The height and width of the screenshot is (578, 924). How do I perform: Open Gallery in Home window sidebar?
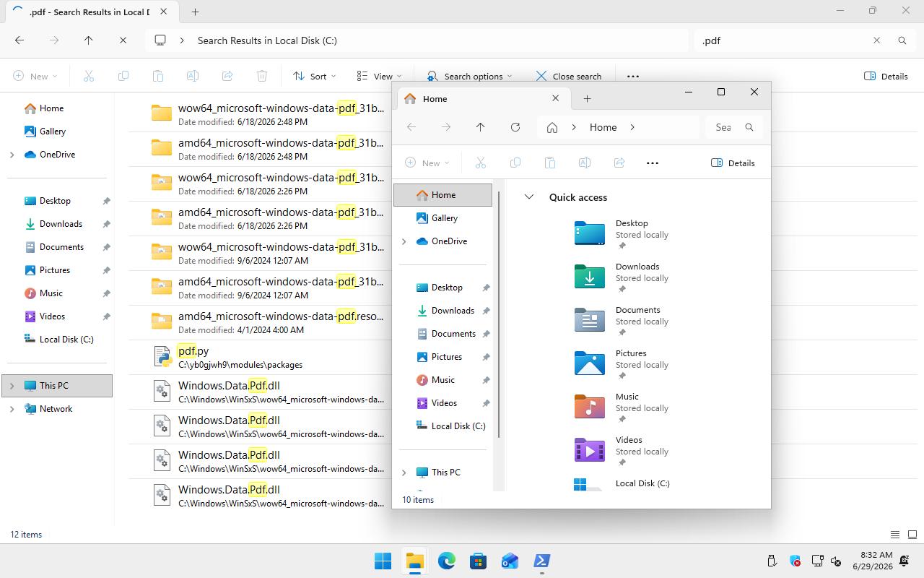tap(444, 218)
